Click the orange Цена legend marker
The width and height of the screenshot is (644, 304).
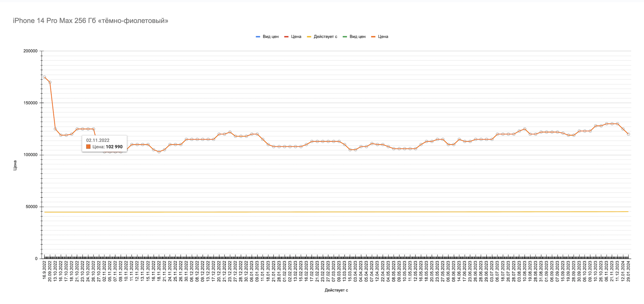pyautogui.click(x=373, y=37)
